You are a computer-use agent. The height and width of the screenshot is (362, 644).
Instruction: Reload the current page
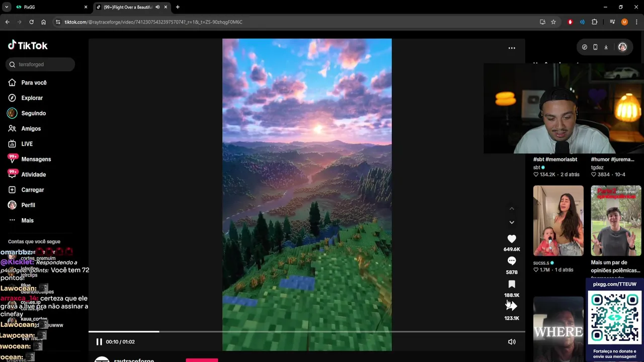pyautogui.click(x=31, y=22)
